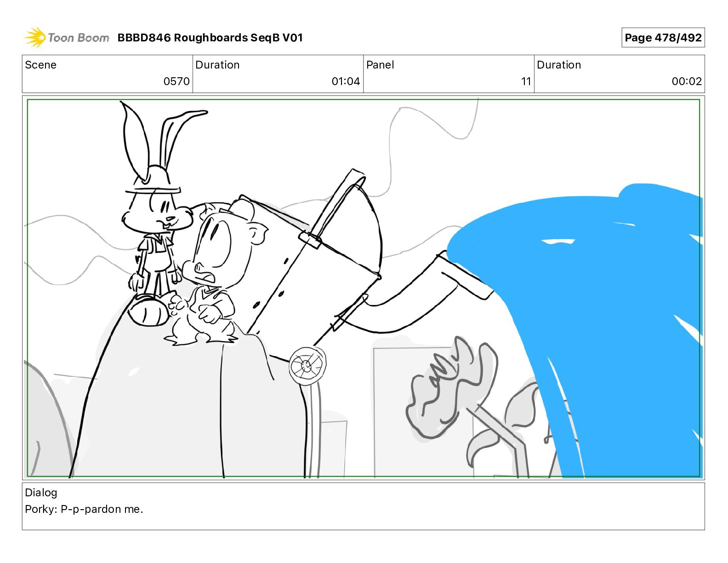Select the dialog line 'Porky: P-p-pardon me.'
Image resolution: width=728 pixels, height=563 pixels.
pyautogui.click(x=84, y=509)
